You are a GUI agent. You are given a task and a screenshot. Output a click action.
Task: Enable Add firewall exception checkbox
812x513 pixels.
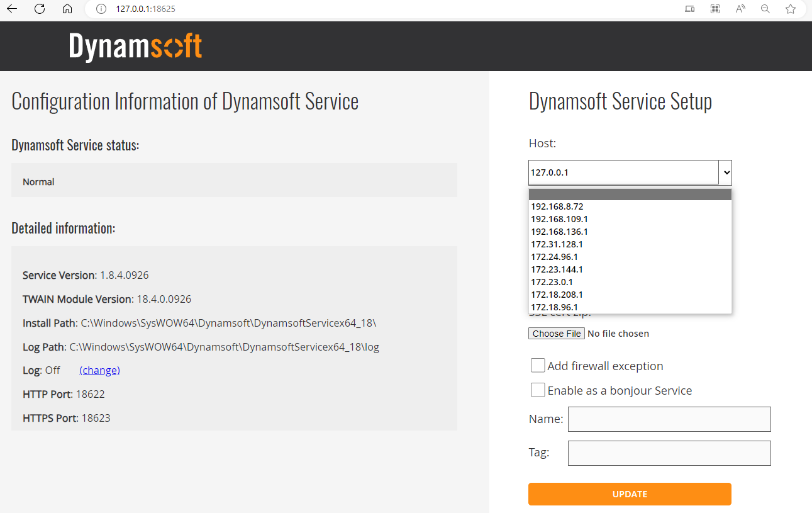pos(538,366)
